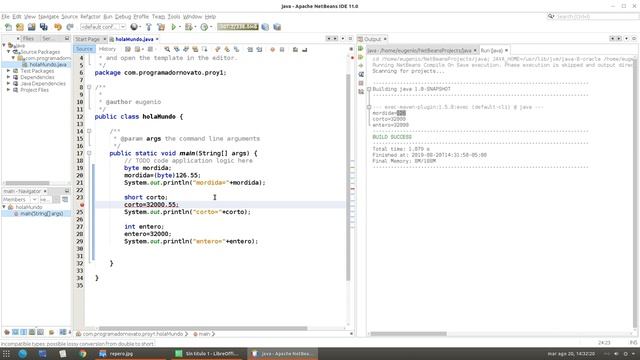
Task: Open the Debug menu
Action: [122, 16]
